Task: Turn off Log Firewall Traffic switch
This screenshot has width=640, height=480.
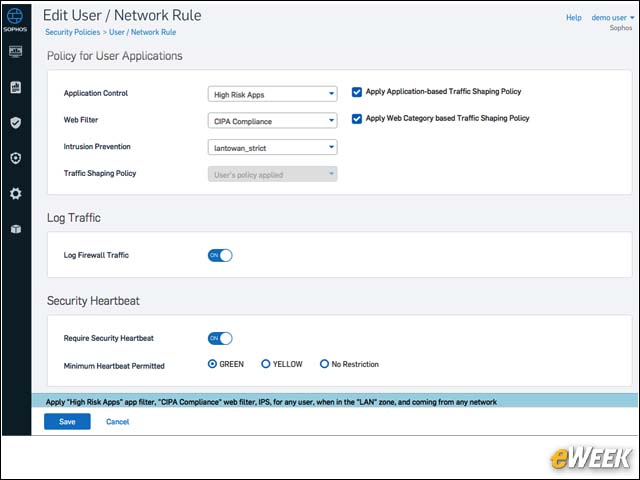Action: coord(220,256)
